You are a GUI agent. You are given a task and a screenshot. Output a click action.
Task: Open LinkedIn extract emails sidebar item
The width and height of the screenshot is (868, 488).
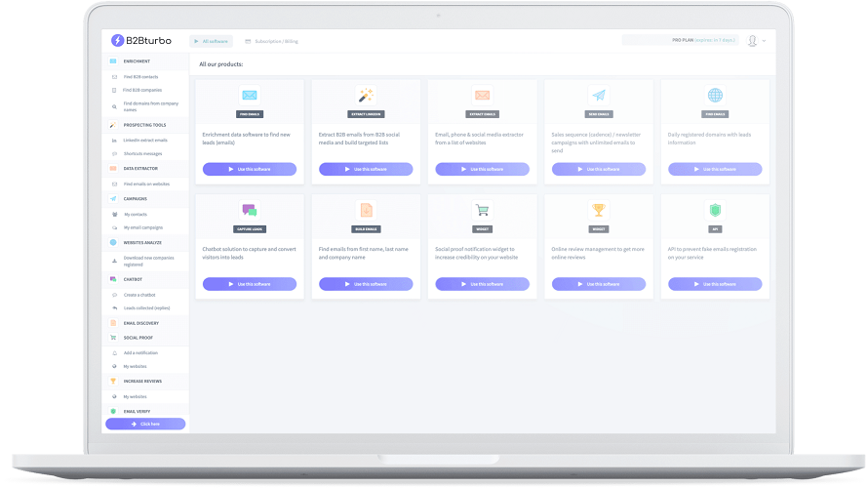click(145, 141)
